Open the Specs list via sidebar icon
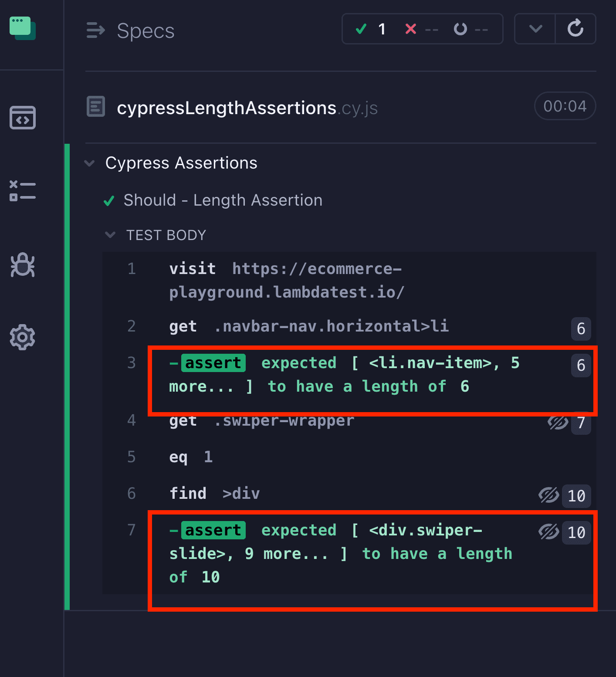 pyautogui.click(x=95, y=30)
